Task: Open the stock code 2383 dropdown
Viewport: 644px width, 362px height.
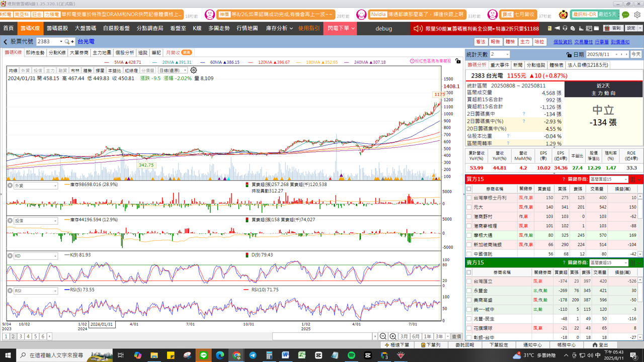Action: tap(61, 42)
